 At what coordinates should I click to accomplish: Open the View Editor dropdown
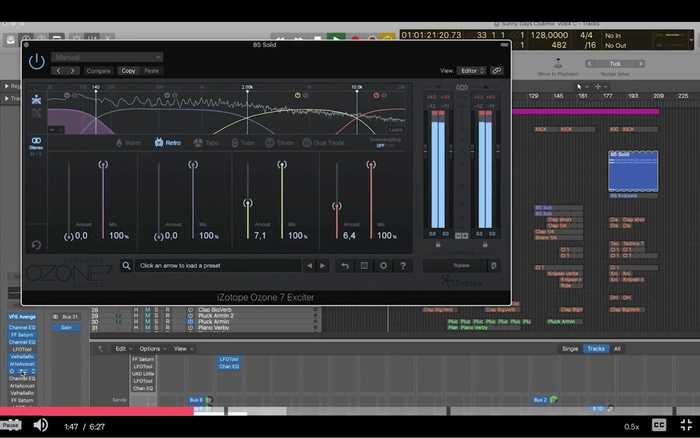[x=472, y=71]
